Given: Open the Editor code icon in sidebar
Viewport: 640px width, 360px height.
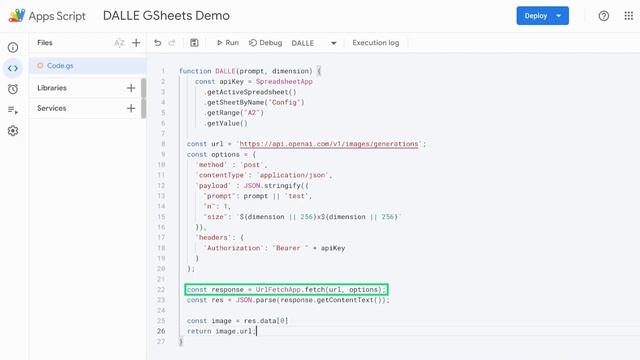Looking at the screenshot, I should point(13,68).
